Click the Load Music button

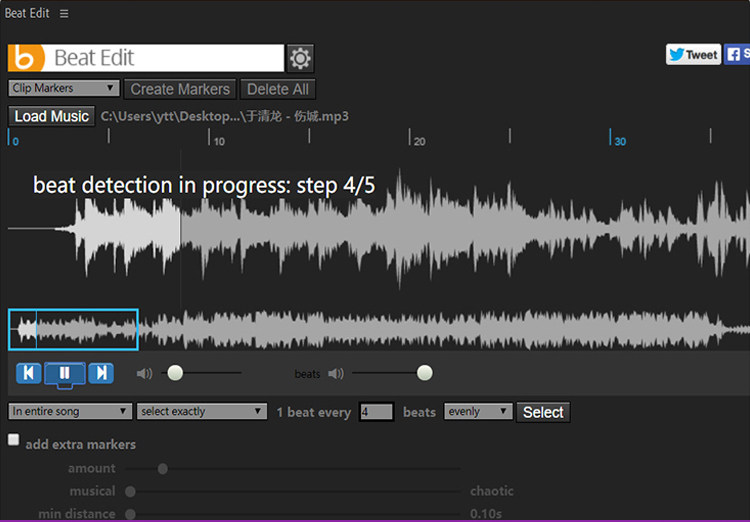(51, 116)
